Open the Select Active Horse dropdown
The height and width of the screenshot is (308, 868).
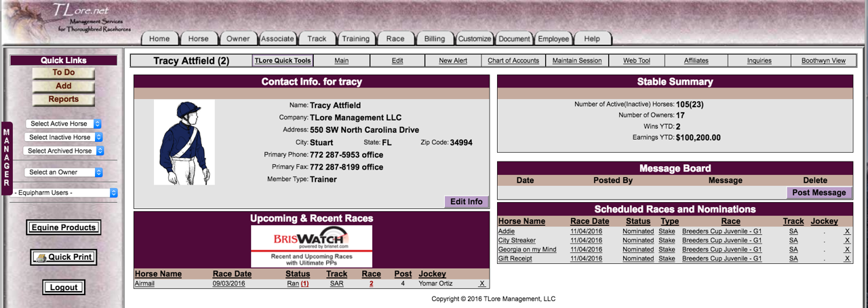pos(64,123)
